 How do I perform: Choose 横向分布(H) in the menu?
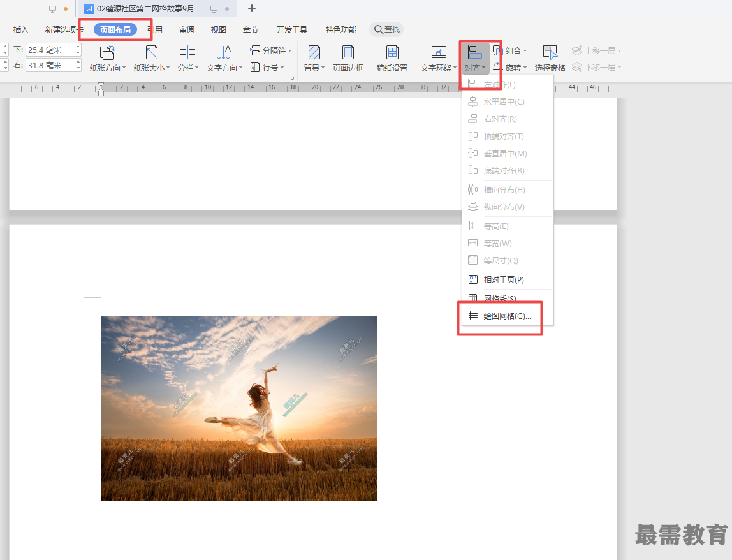click(508, 189)
